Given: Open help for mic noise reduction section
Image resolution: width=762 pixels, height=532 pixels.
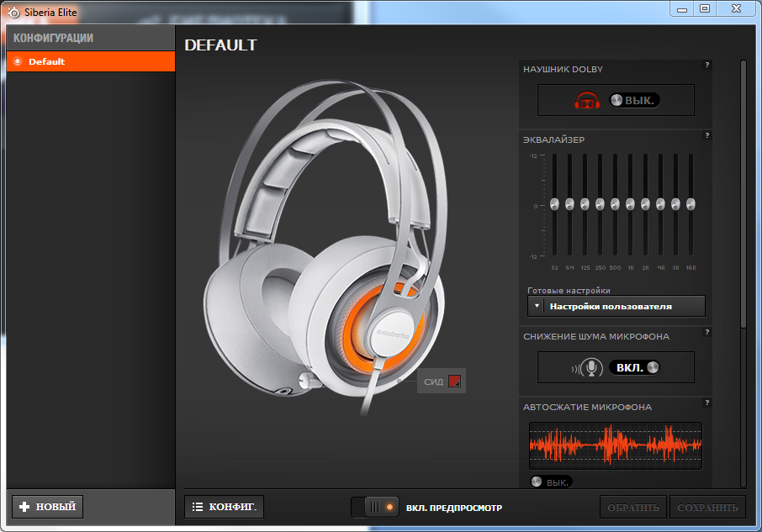Looking at the screenshot, I should coord(707,332).
